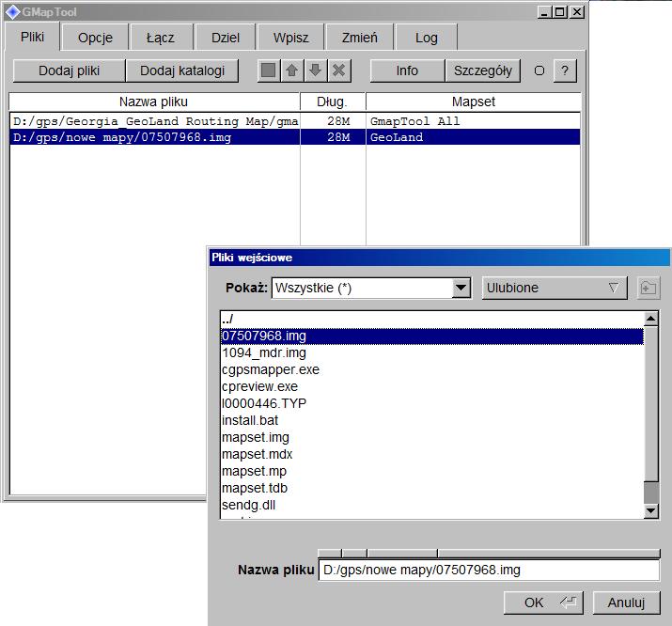Select I0000446.TYP in the file list

(x=432, y=403)
